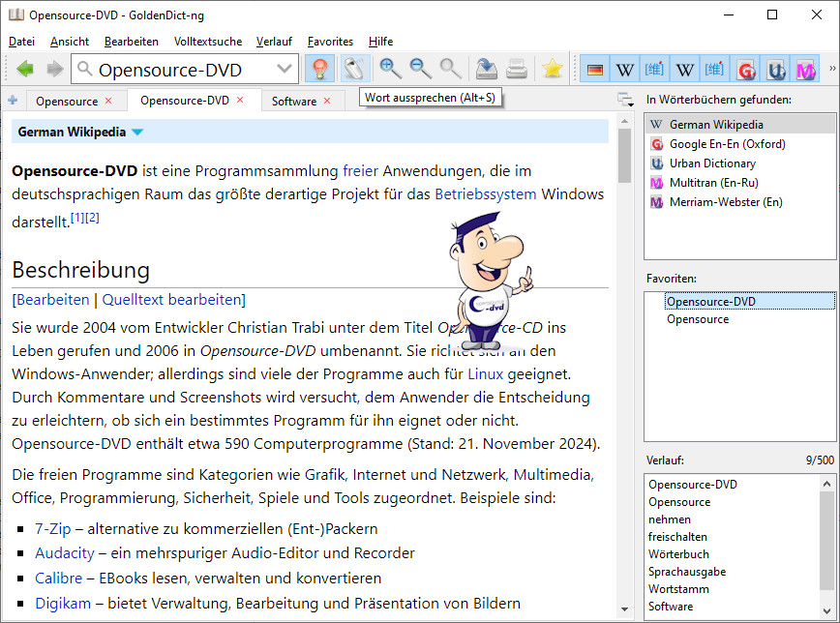This screenshot has height=623, width=840.
Task: Open the Audacity link in the list
Action: (65, 553)
